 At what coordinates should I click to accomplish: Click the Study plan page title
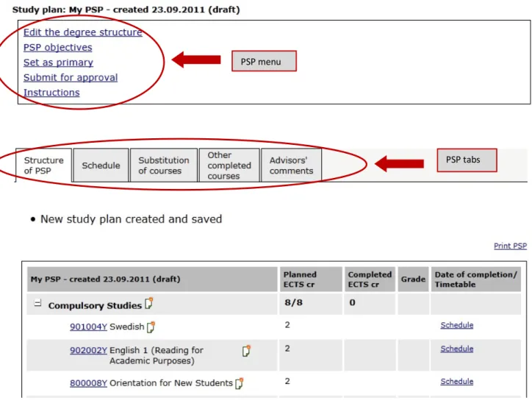coord(126,10)
